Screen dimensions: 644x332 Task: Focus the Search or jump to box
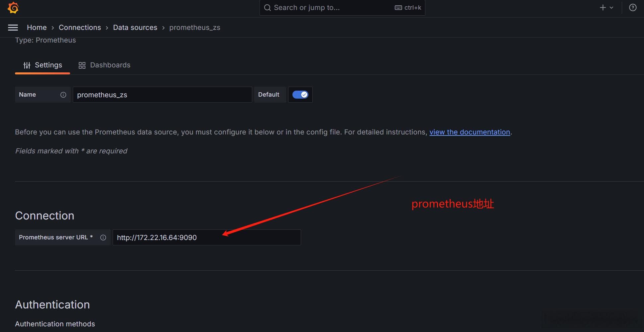[342, 8]
